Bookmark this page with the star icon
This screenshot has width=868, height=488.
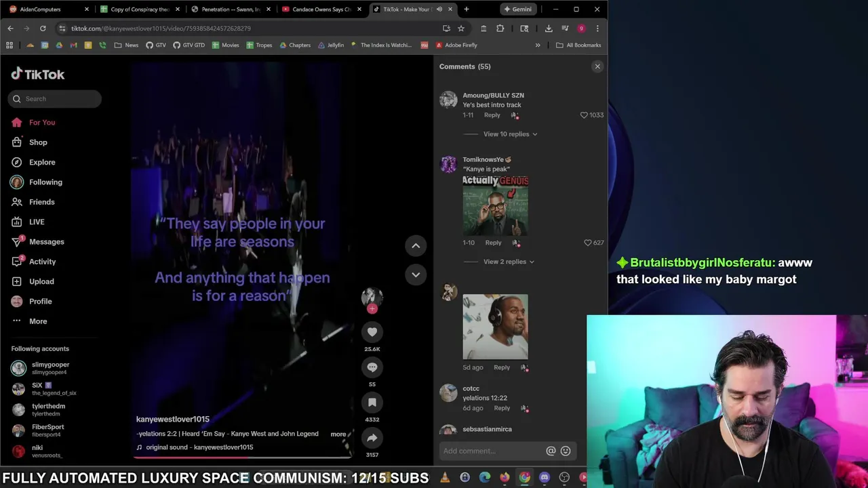461,28
